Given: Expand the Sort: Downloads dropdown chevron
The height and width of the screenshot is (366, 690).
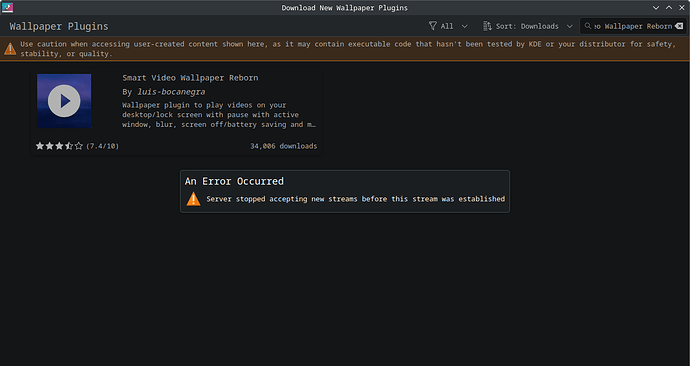Looking at the screenshot, I should 569,26.
